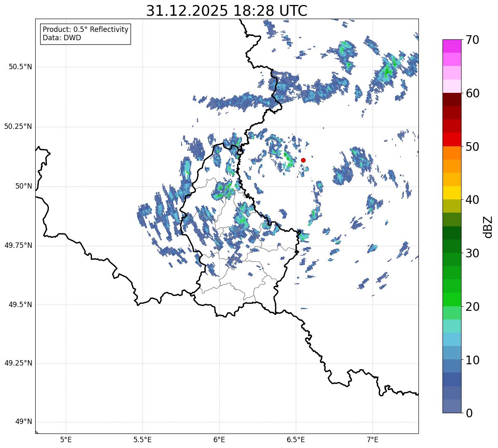
Task: Click the title text 31.12.2025 18:28 UTC
Action: click(x=227, y=11)
